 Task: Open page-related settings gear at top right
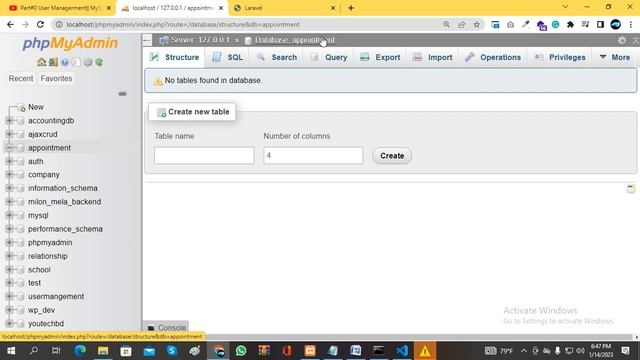(622, 40)
